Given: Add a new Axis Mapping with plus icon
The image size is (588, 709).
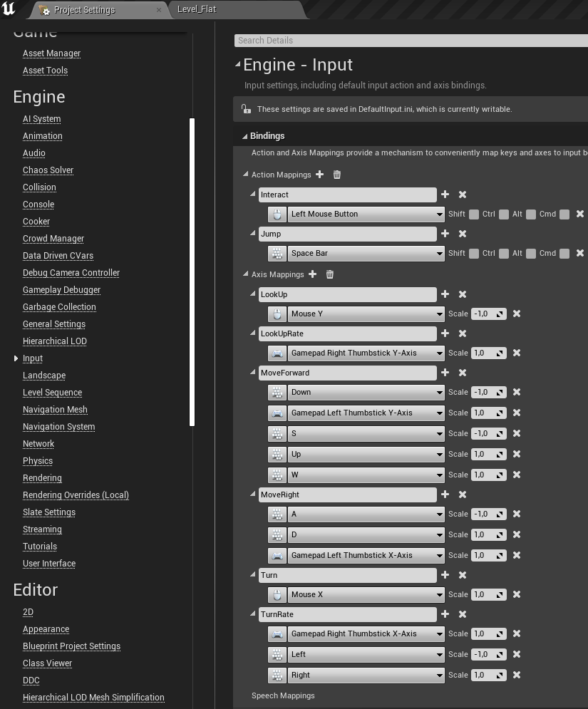Looking at the screenshot, I should tap(312, 274).
